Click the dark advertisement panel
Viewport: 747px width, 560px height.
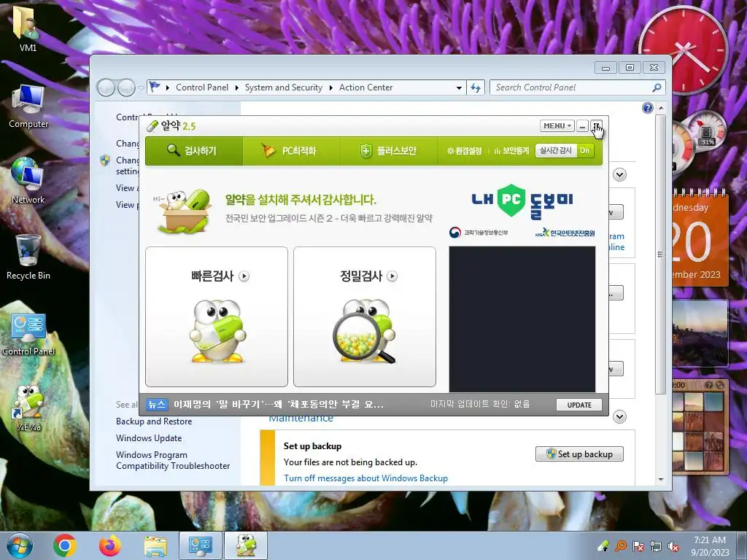[522, 319]
